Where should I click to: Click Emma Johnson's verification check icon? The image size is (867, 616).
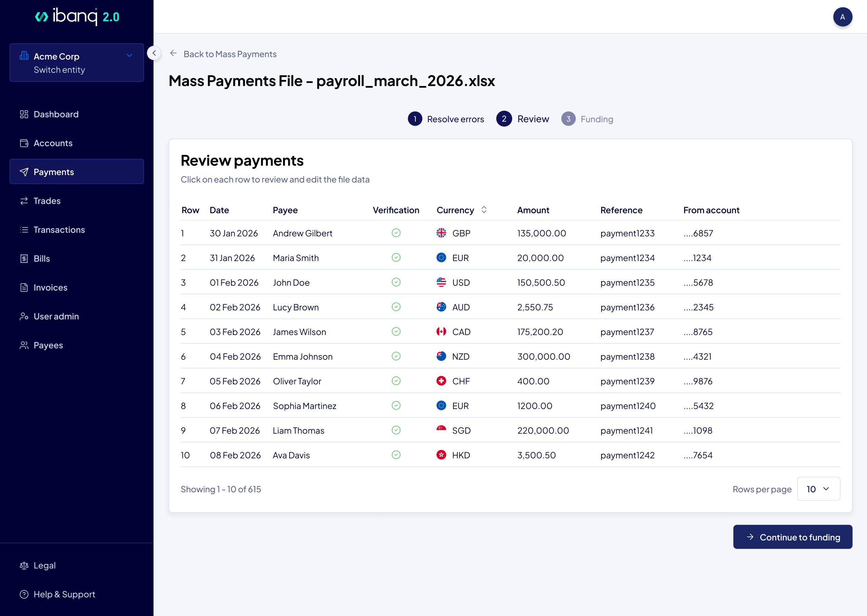click(396, 356)
